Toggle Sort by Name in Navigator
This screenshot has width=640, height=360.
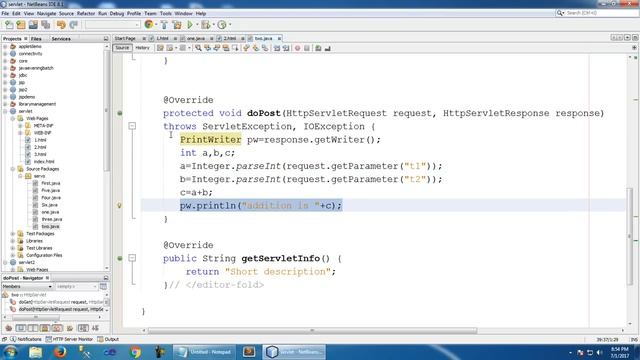pyautogui.click(x=83, y=328)
